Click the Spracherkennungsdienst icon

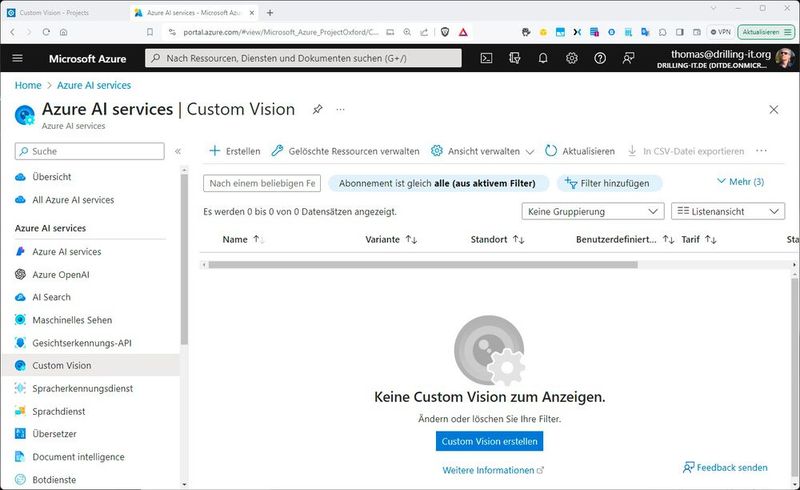(20, 388)
